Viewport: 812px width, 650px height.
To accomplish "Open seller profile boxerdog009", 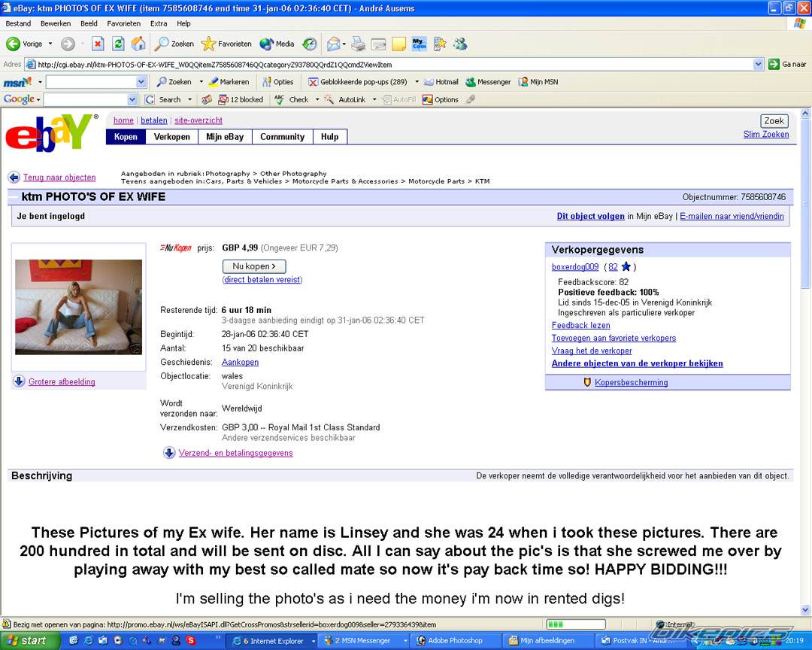I will (x=575, y=267).
